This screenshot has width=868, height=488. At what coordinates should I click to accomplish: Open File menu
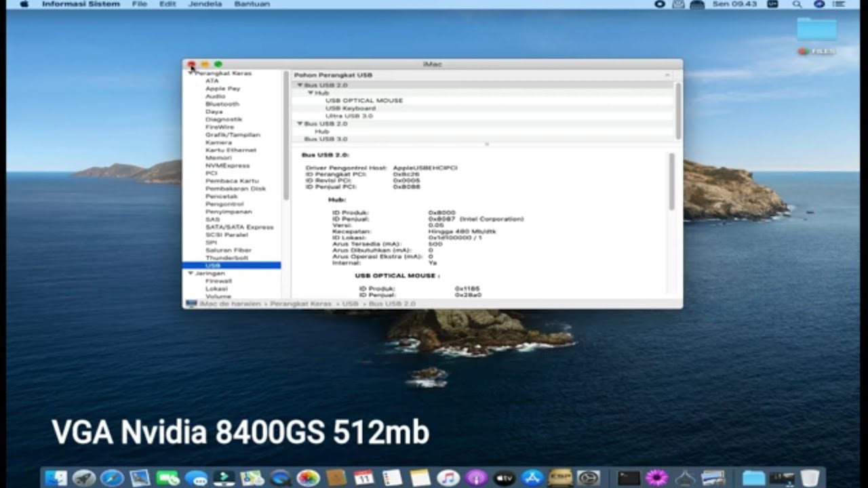pos(140,4)
